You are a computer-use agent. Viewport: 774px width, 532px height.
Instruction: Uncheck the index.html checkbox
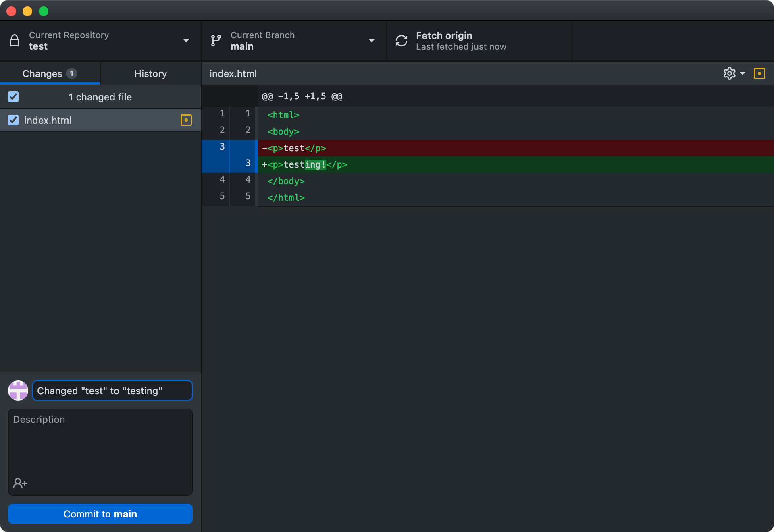click(13, 120)
